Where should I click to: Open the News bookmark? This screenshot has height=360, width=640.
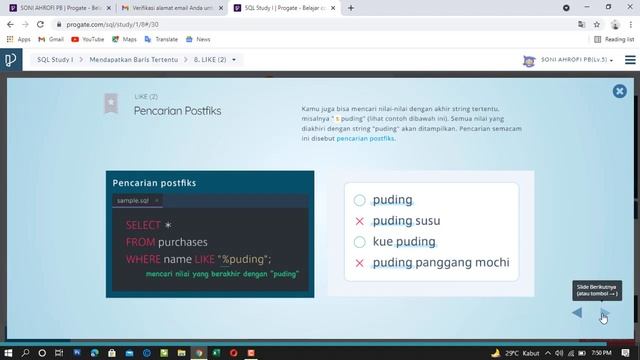[x=198, y=40]
